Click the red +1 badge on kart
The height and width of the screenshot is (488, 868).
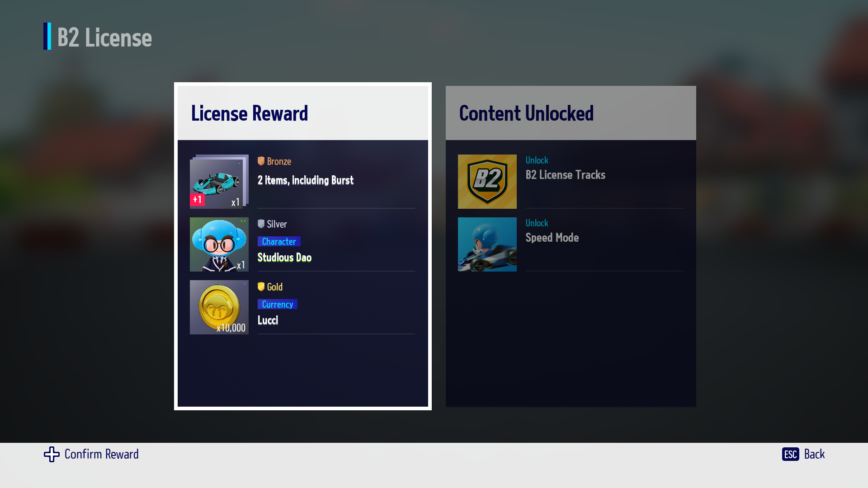197,200
